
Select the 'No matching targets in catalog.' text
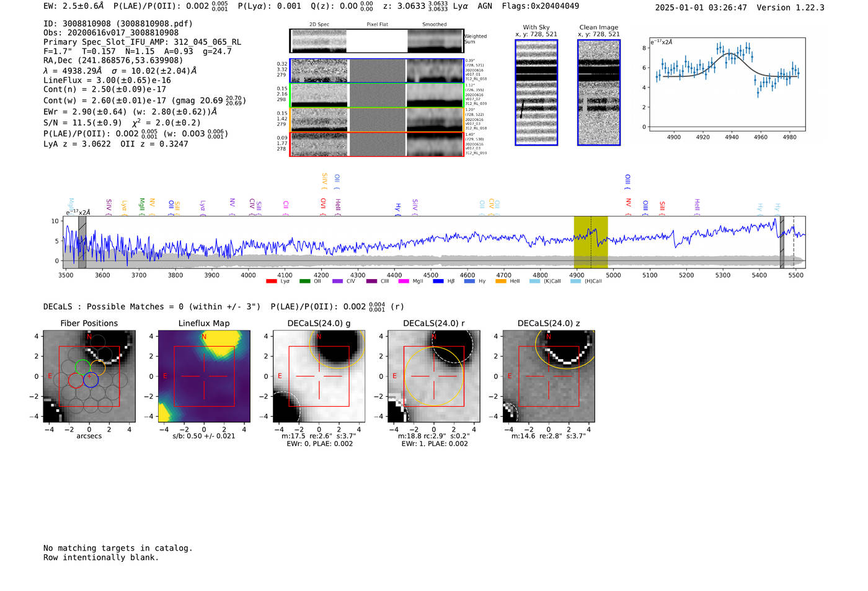click(x=118, y=548)
